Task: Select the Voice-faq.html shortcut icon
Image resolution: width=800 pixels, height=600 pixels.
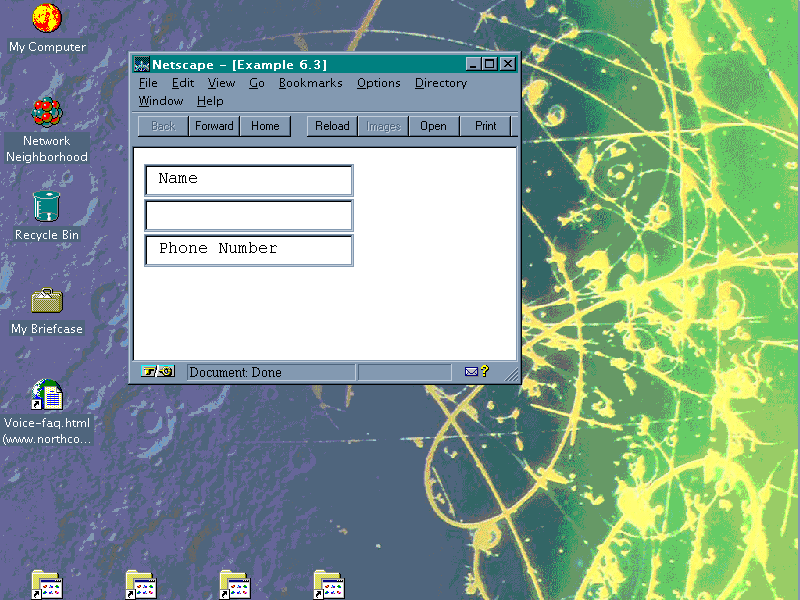Action: pos(47,395)
